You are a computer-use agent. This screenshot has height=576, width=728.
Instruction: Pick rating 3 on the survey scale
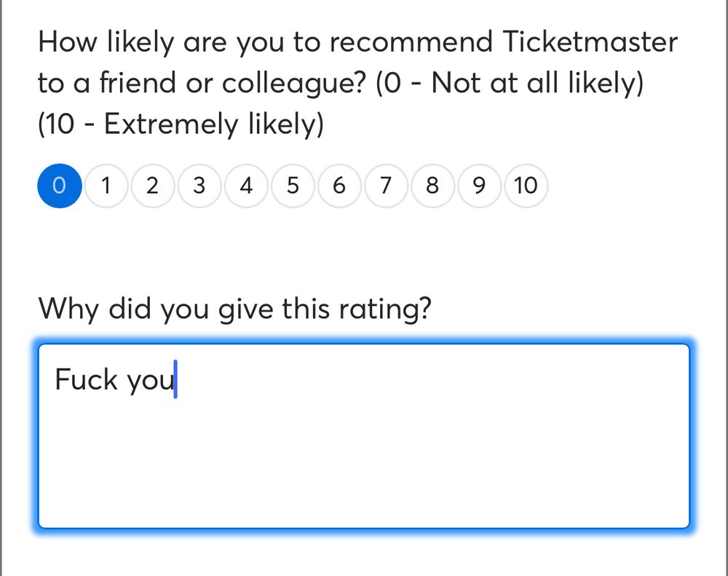click(x=199, y=186)
